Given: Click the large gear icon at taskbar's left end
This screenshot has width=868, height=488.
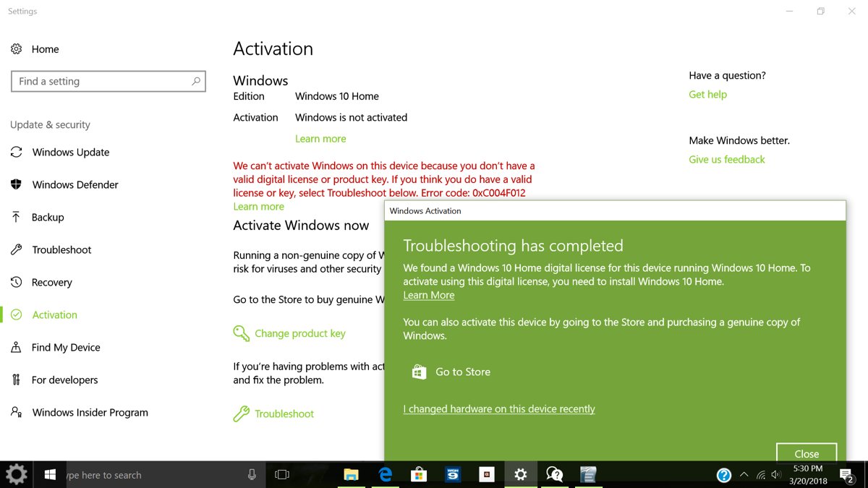Looking at the screenshot, I should tap(17, 475).
